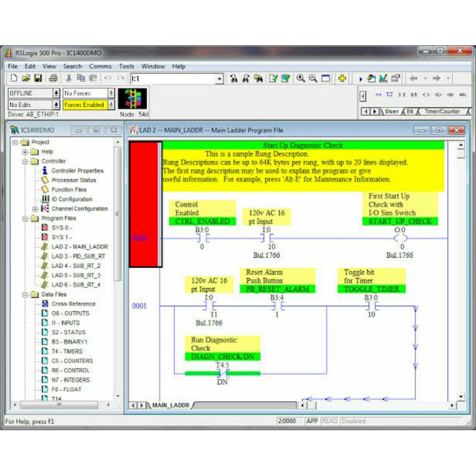The width and height of the screenshot is (476, 476).
Task: Expand the Channel Configuration node
Action: pyautogui.click(x=35, y=209)
